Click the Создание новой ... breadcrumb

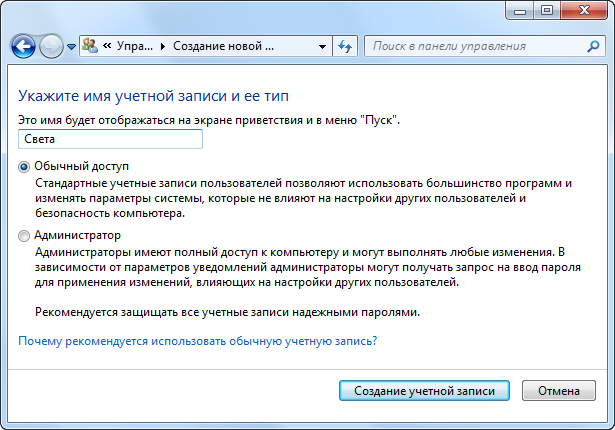(224, 46)
